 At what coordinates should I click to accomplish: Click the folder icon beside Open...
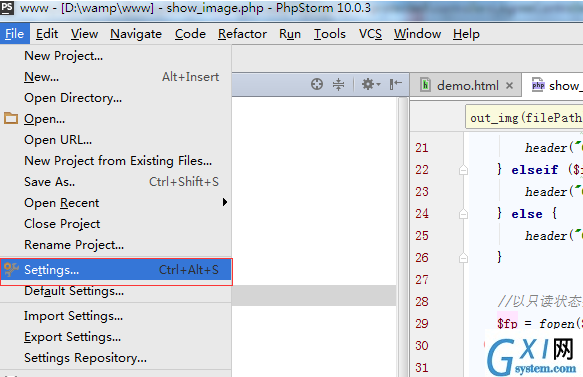11,118
